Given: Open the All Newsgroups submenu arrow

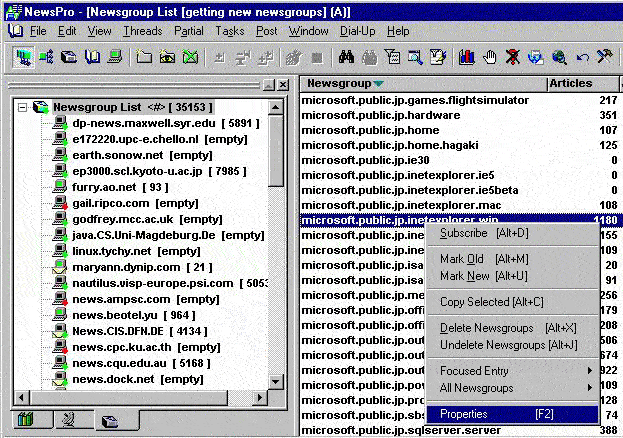Looking at the screenshot, I should (x=590, y=388).
